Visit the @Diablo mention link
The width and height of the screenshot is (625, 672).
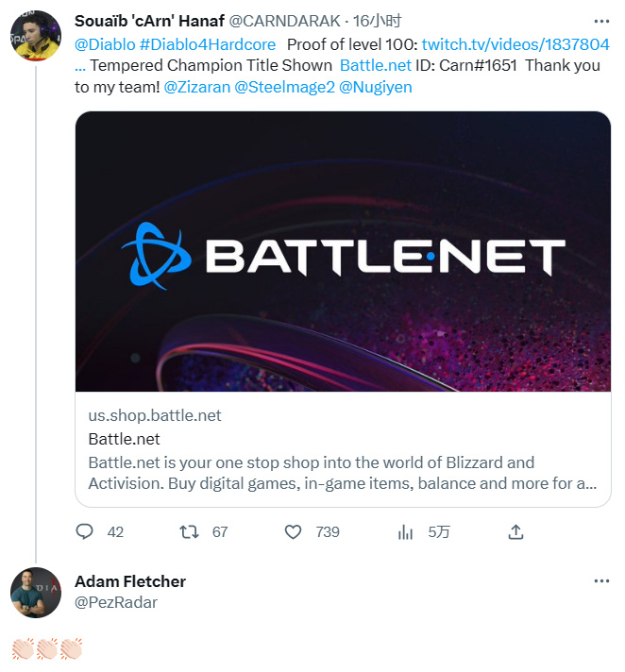(105, 44)
